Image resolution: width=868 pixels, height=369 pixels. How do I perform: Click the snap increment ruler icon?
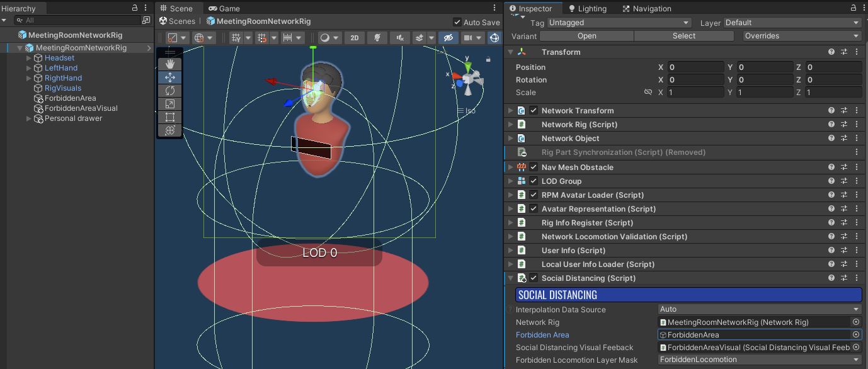point(288,38)
